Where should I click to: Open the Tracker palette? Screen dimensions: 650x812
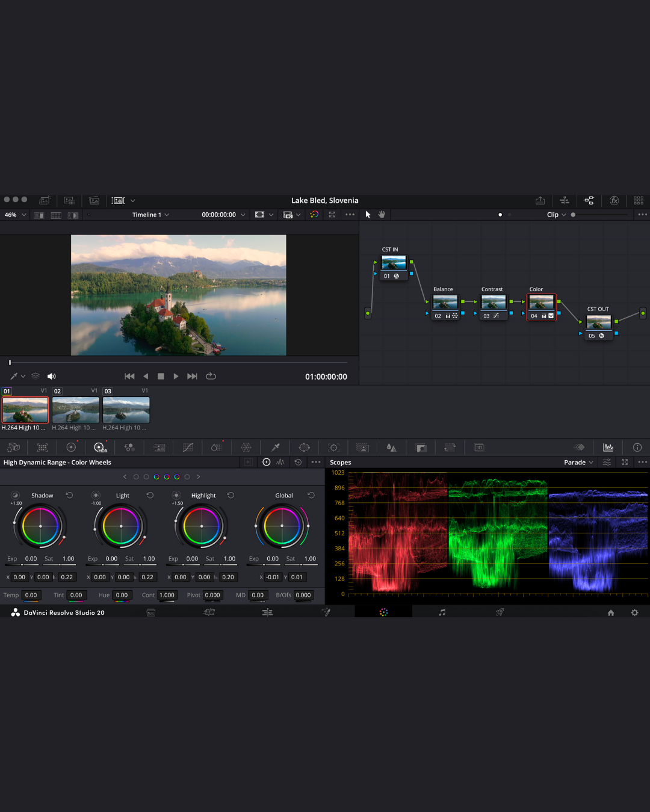pyautogui.click(x=334, y=447)
